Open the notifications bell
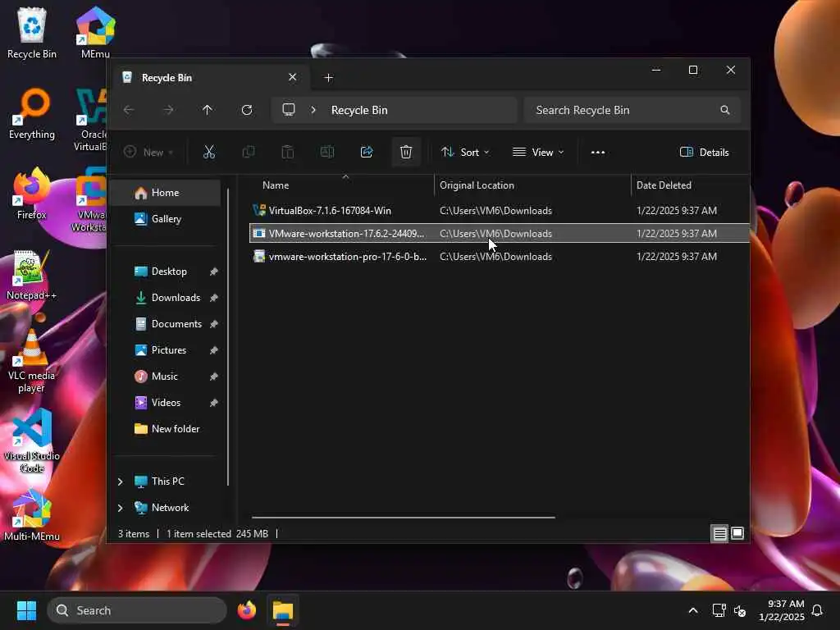Viewport: 840px width, 630px height. (818, 610)
